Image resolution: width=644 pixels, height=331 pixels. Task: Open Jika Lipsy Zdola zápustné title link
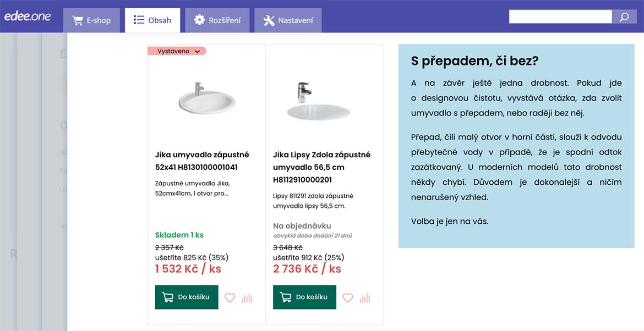click(321, 167)
